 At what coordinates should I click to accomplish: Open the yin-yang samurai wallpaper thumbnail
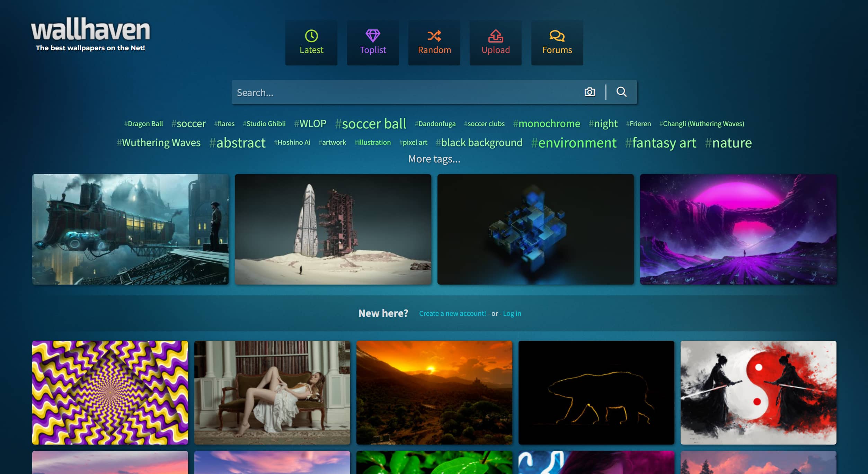758,392
